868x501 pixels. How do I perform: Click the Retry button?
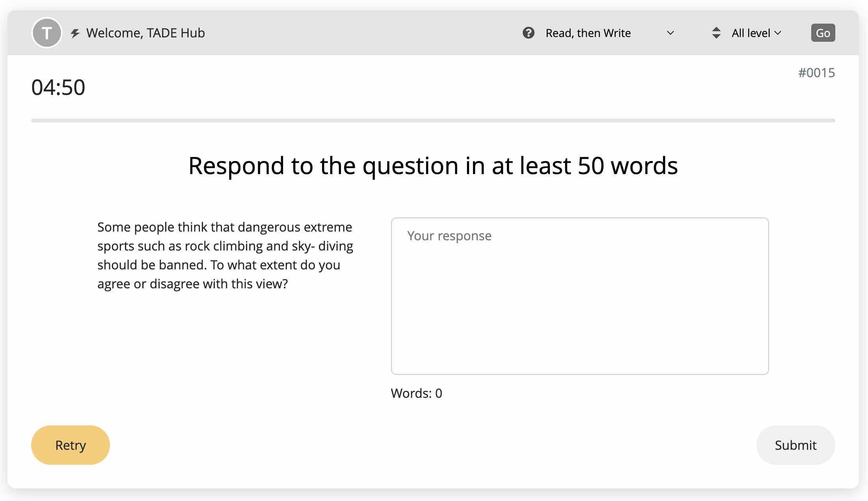pos(71,445)
